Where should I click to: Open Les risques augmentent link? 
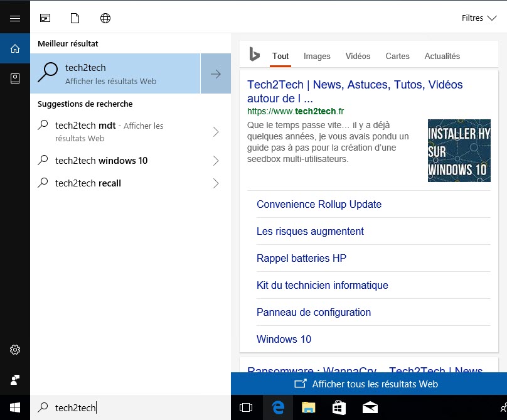310,232
